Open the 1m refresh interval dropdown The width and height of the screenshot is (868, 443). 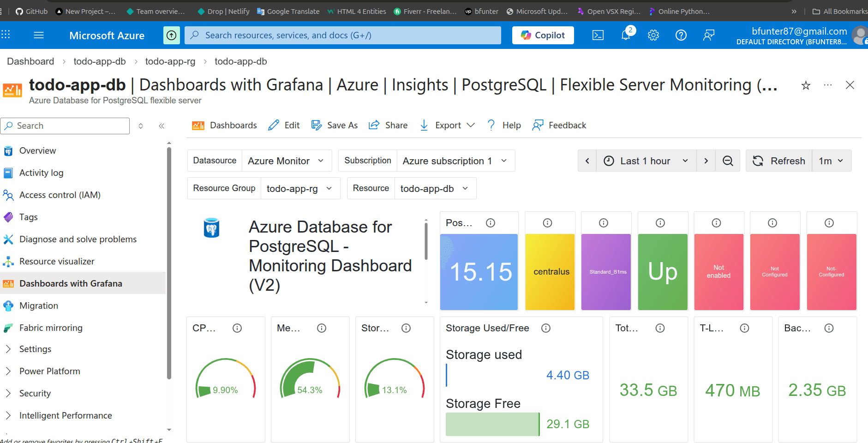[832, 161]
